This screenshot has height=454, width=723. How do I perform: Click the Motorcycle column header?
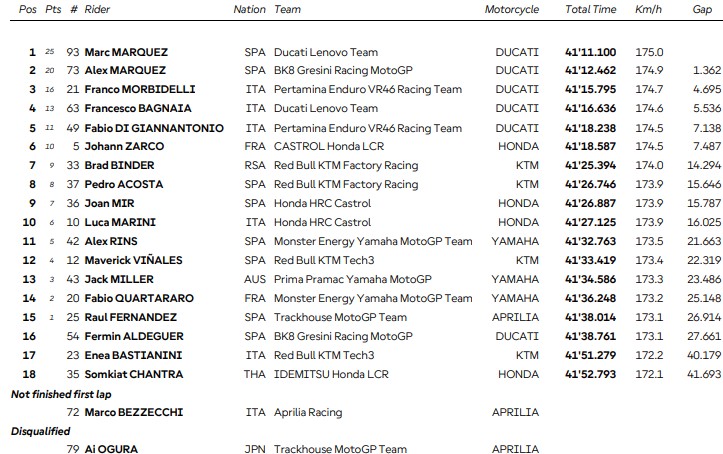point(511,10)
